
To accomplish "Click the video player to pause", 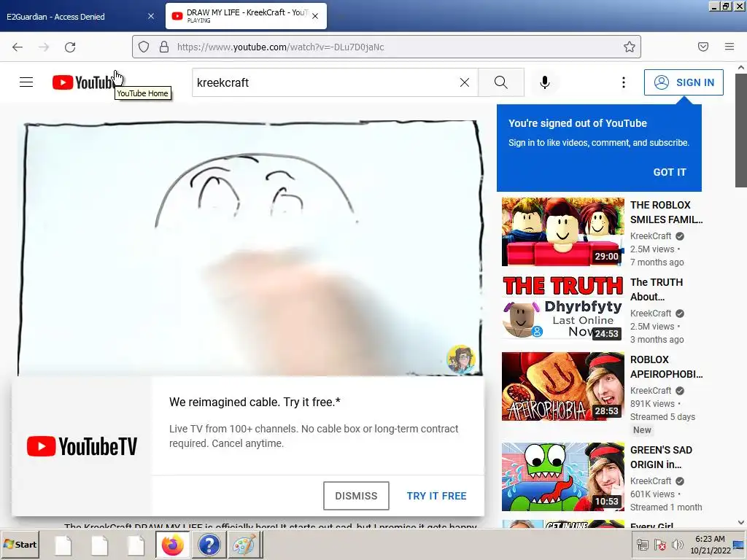I will click(x=250, y=249).
